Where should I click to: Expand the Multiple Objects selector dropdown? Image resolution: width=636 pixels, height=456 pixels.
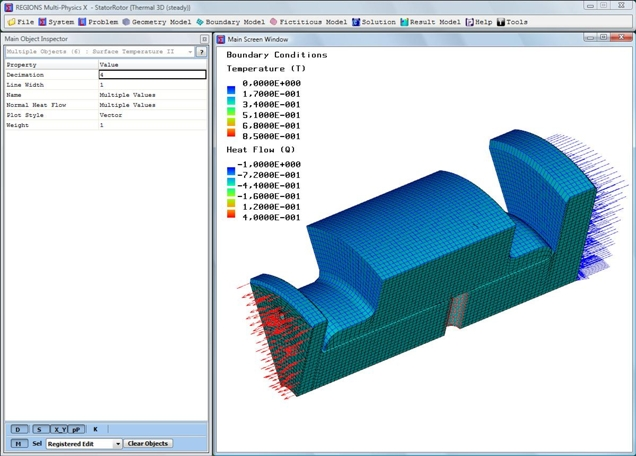[x=190, y=51]
